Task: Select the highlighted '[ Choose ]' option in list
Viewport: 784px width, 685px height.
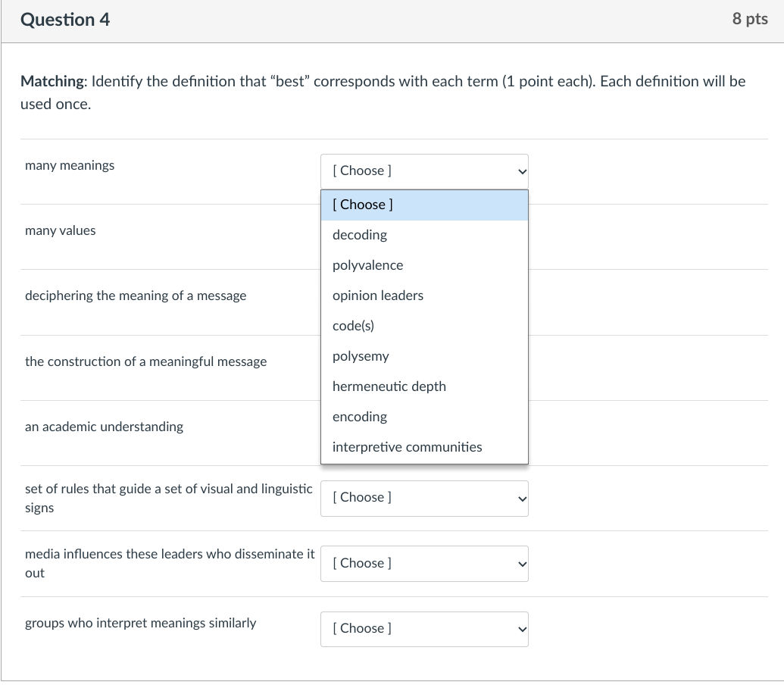Action: pyautogui.click(x=424, y=205)
